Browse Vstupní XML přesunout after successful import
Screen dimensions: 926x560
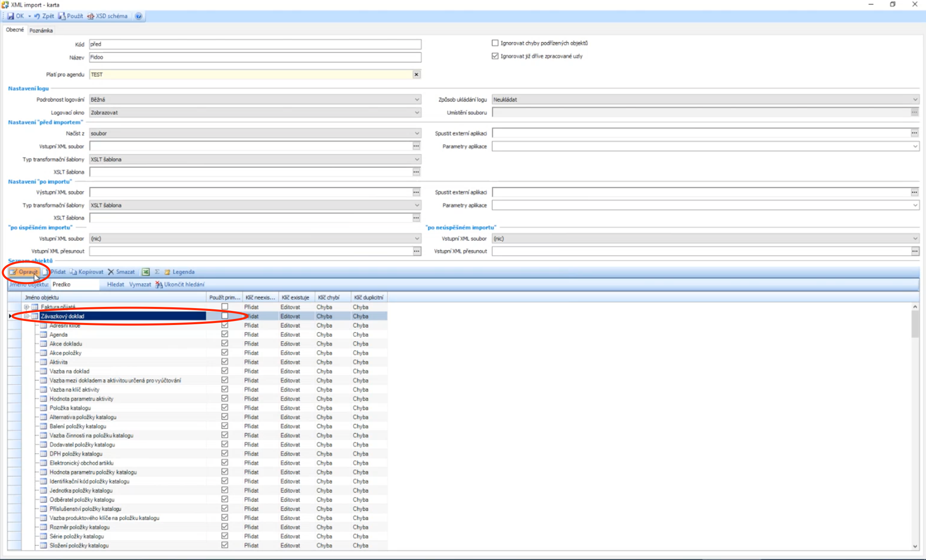pyautogui.click(x=417, y=251)
